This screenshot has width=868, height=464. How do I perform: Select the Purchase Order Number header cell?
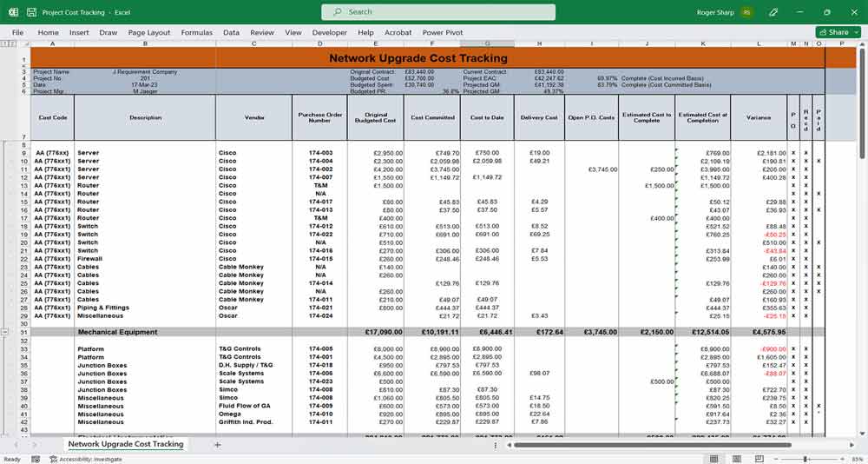tap(320, 117)
